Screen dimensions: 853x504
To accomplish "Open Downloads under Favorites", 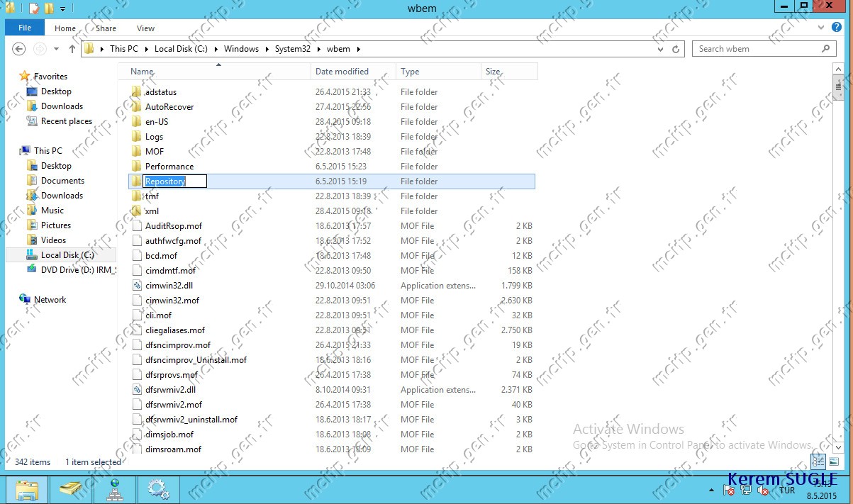I will tap(62, 106).
